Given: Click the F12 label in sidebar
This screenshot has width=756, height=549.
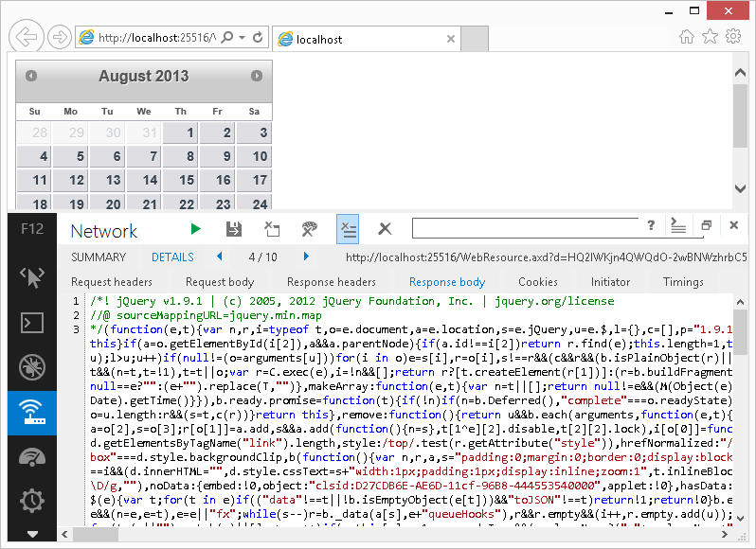Looking at the screenshot, I should pos(32,229).
